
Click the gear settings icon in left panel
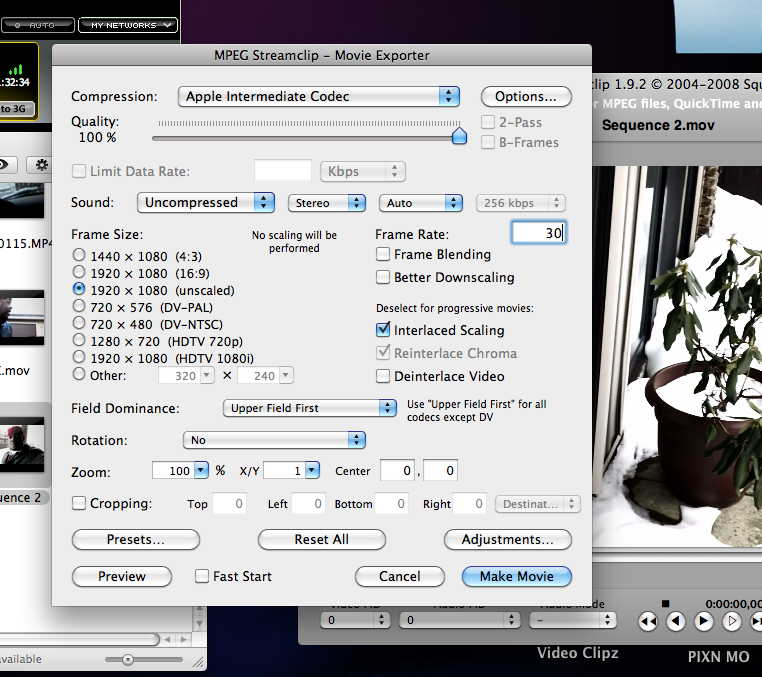click(x=42, y=165)
